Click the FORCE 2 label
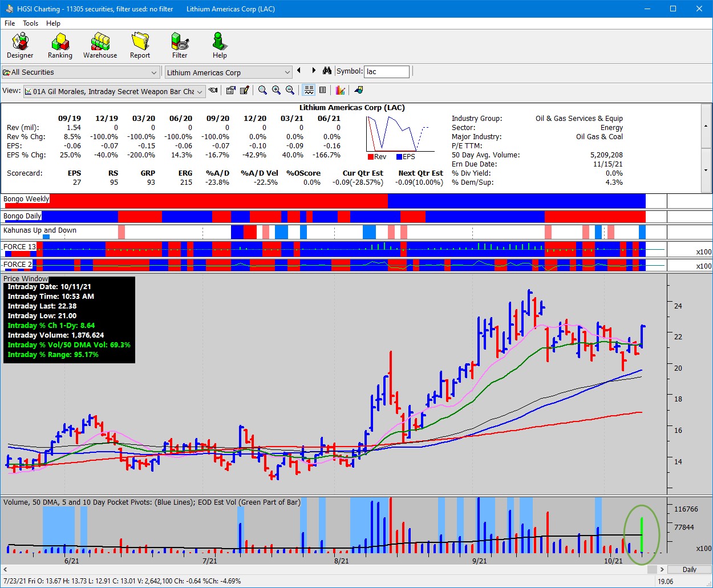The width and height of the screenshot is (713, 588). coord(17,264)
